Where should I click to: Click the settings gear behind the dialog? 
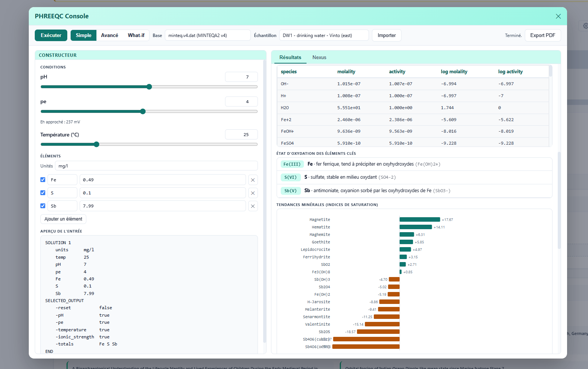point(585,26)
